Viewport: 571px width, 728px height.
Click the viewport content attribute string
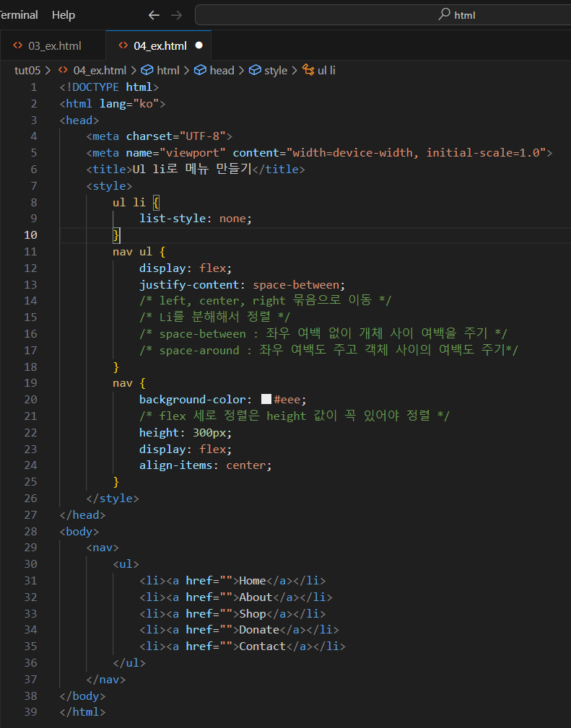(416, 153)
